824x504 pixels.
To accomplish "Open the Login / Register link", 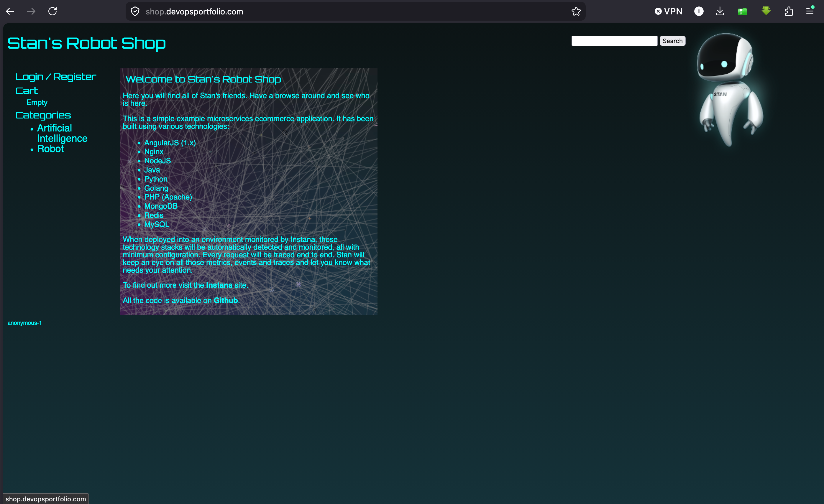I will 56,77.
